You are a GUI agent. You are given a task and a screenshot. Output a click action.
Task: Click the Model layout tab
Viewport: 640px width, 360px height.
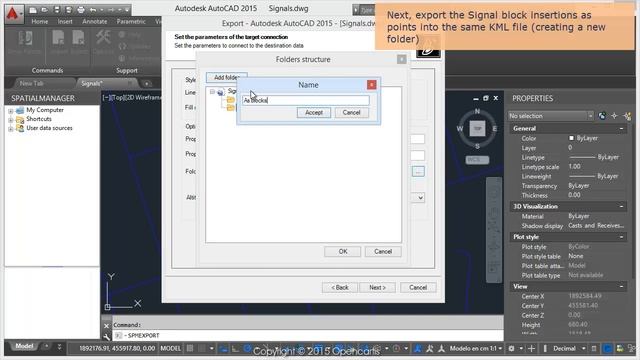24,346
